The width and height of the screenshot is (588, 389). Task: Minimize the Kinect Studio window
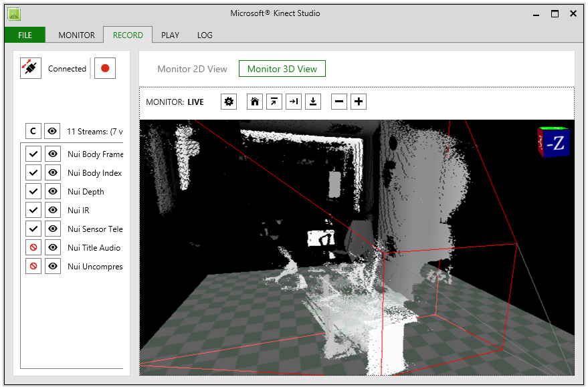(536, 14)
